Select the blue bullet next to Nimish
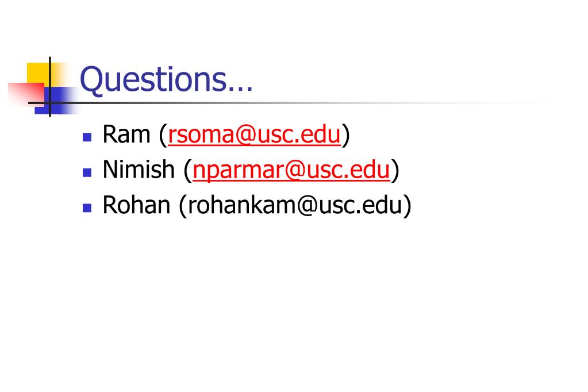The image size is (588, 392). [87, 172]
